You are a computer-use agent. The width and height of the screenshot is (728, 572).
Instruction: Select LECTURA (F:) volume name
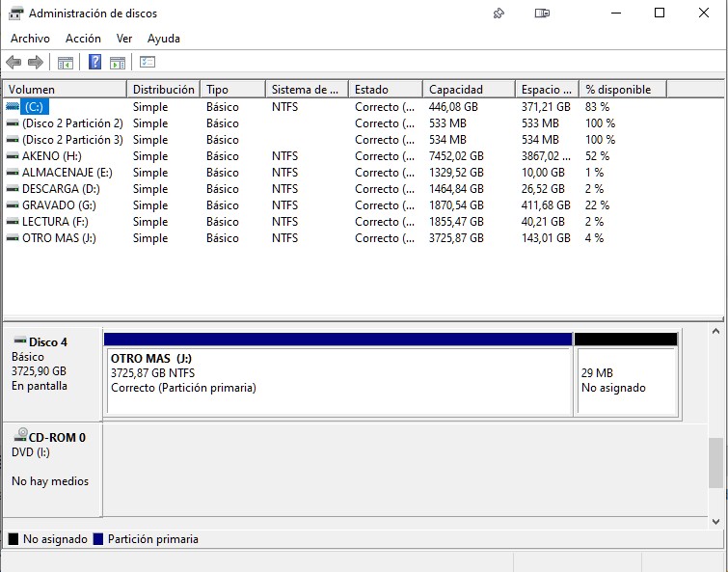coord(55,222)
